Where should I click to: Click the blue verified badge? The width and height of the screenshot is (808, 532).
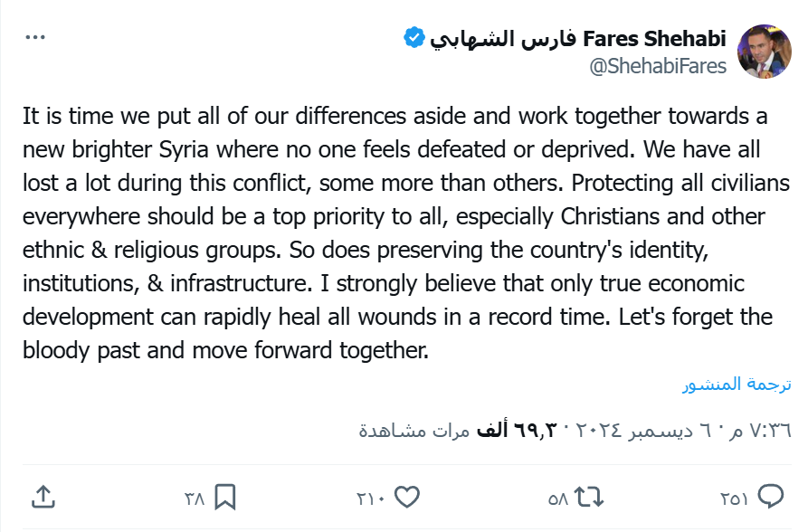[414, 38]
